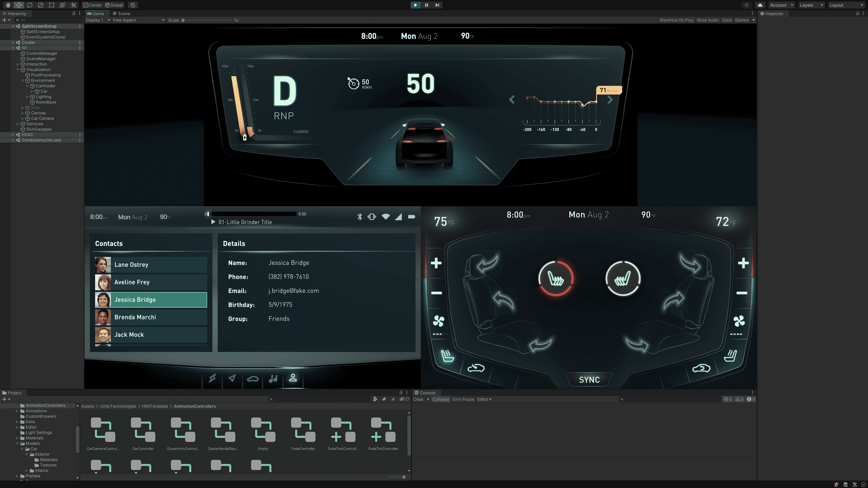Click the Clear button in Console
The image size is (868, 488).
click(x=419, y=399)
